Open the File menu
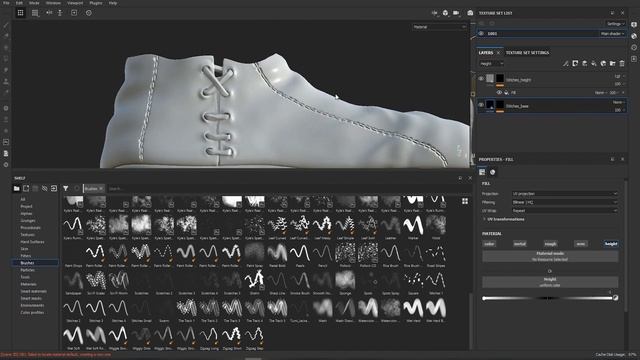Screen dimensions: 640x360 [6, 3]
